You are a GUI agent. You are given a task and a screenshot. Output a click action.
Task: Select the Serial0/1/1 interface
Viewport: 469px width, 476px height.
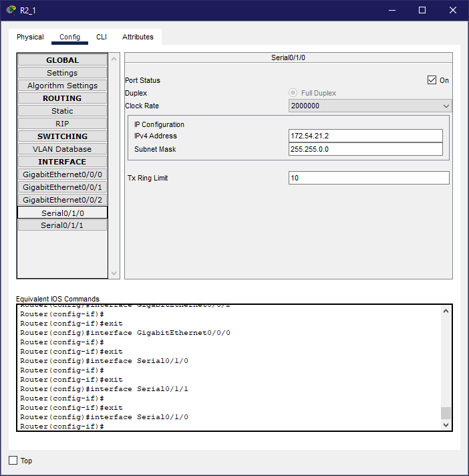click(x=62, y=225)
